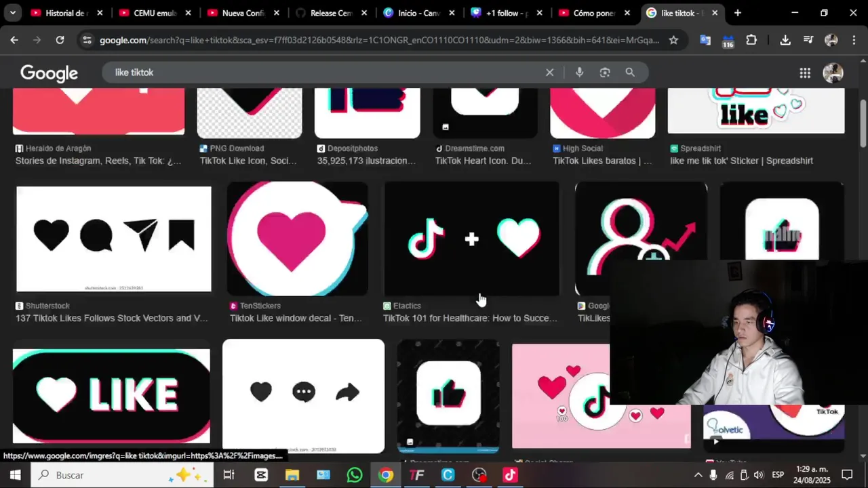
Task: Open the Google Translate extension icon
Action: (705, 40)
